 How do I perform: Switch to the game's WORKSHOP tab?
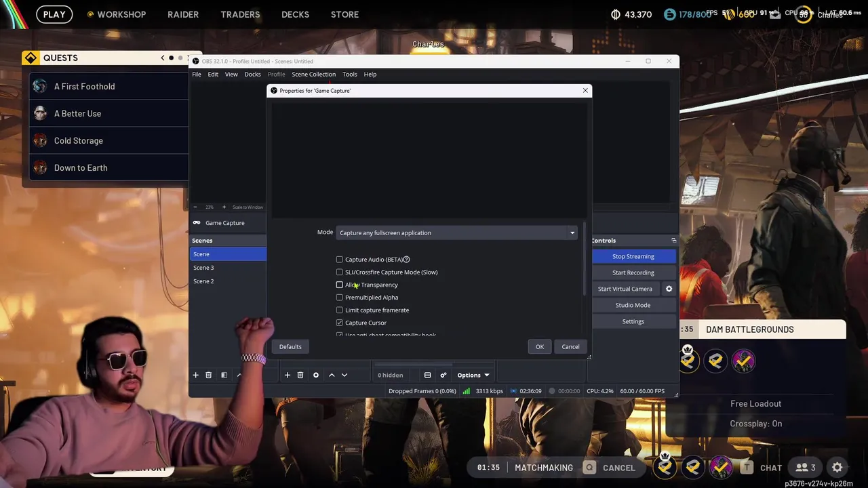click(x=121, y=14)
